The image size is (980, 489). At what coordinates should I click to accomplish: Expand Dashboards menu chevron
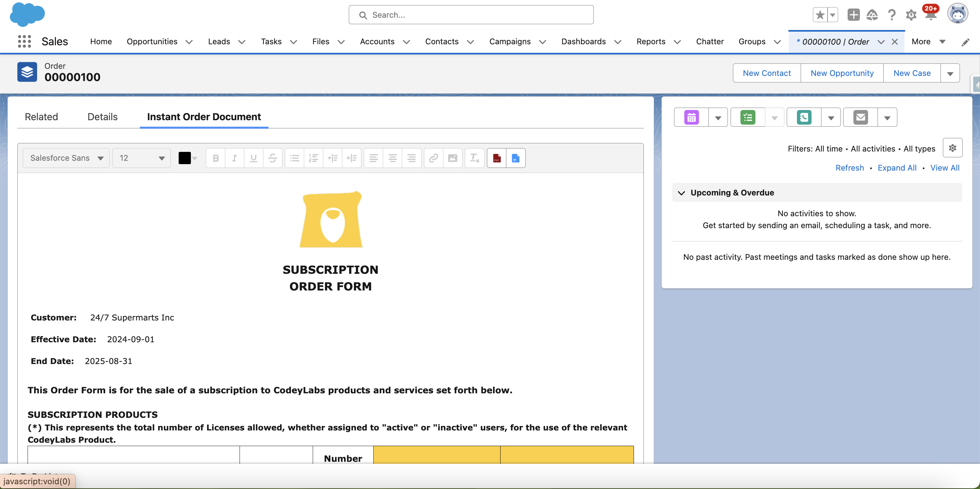pos(618,42)
